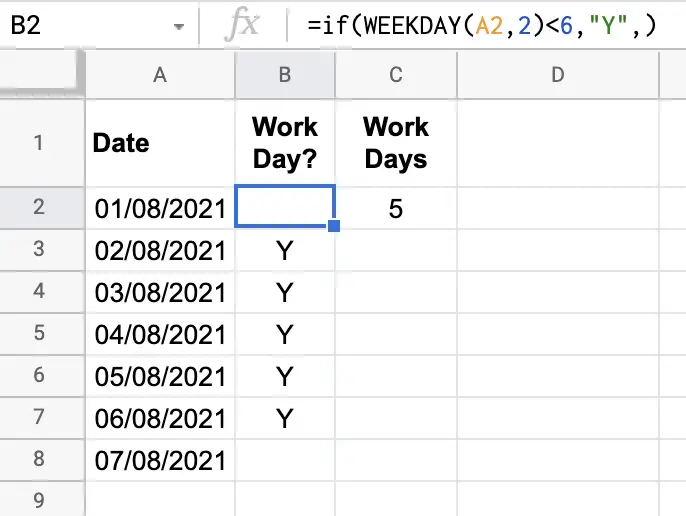Select column D header
The image size is (686, 516).
coord(558,74)
